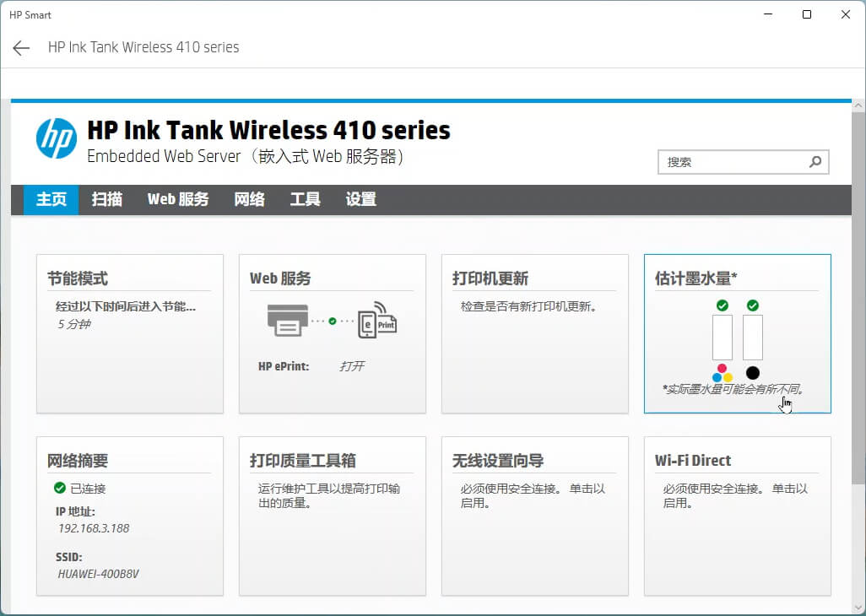Open the Wi-Fi Direct card
Image resolution: width=866 pixels, height=616 pixels.
click(738, 516)
